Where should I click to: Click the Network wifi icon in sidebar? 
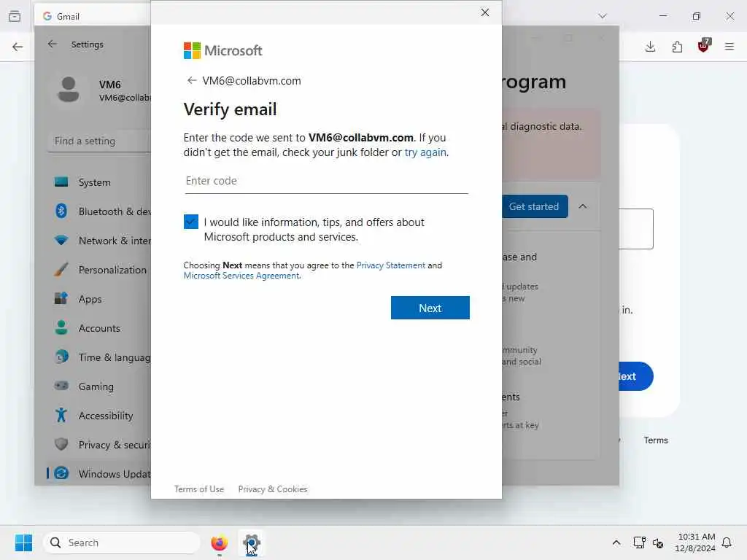coord(61,240)
